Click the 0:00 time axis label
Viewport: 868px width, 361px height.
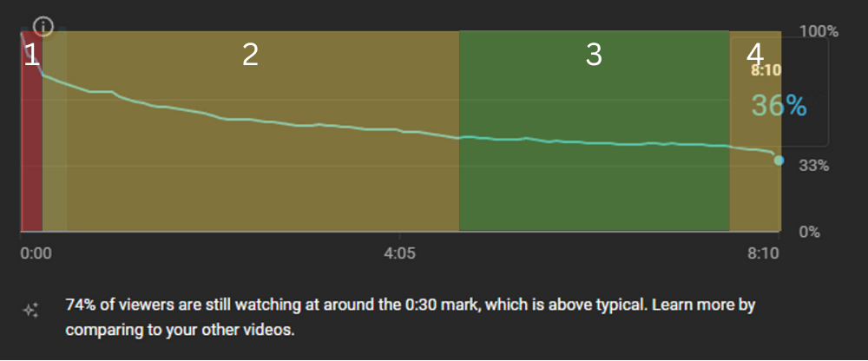tap(36, 254)
